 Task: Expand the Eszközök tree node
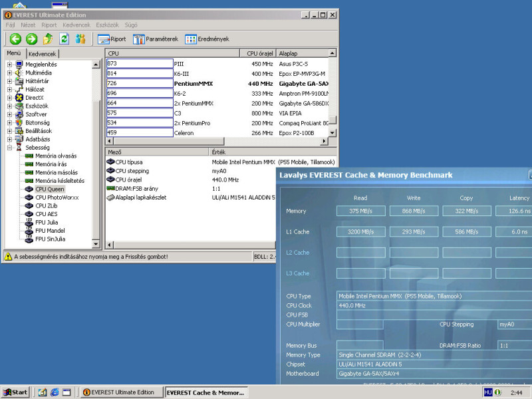click(9, 106)
